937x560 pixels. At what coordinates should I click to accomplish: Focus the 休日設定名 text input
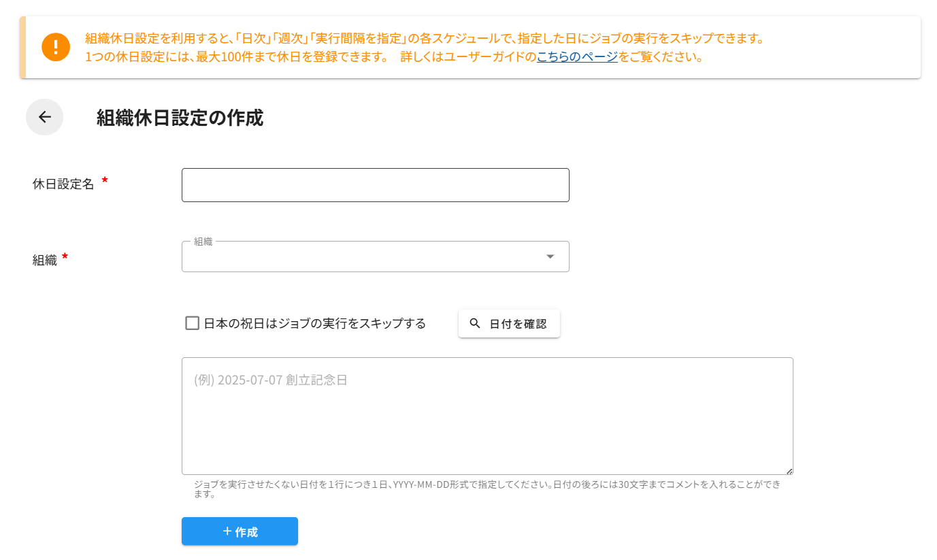(375, 185)
